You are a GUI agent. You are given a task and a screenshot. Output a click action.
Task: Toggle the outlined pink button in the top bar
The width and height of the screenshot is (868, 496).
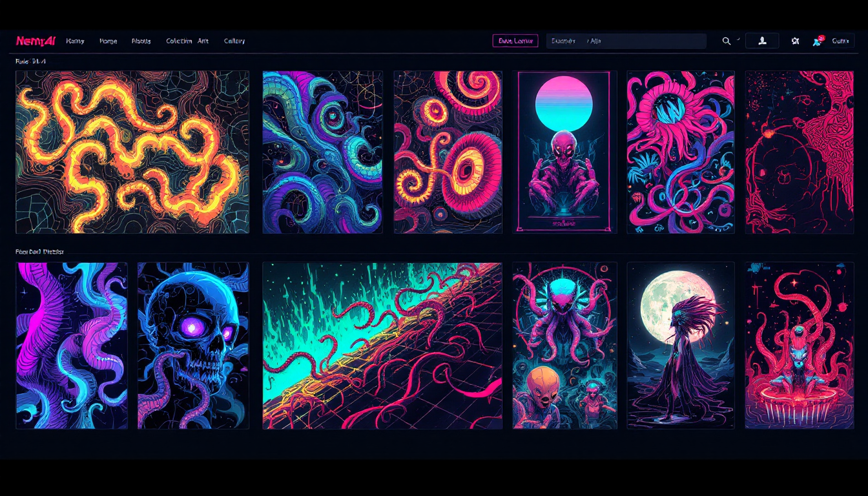pyautogui.click(x=515, y=40)
